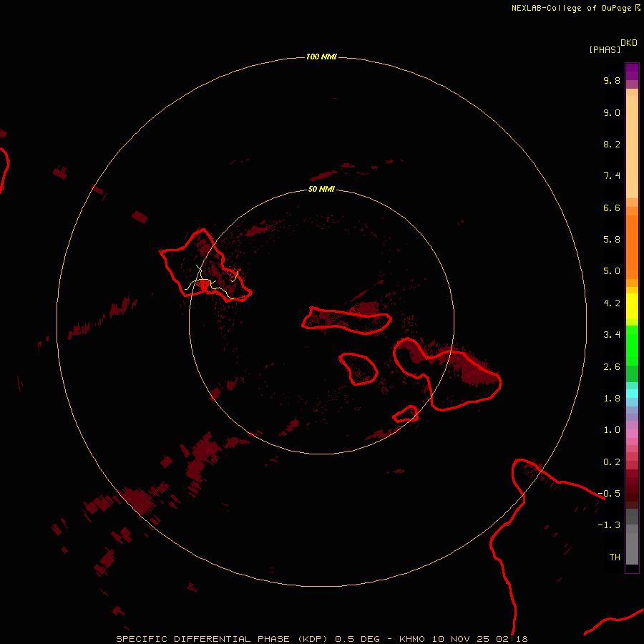Click the 100 NMI range ring label

pyautogui.click(x=321, y=57)
